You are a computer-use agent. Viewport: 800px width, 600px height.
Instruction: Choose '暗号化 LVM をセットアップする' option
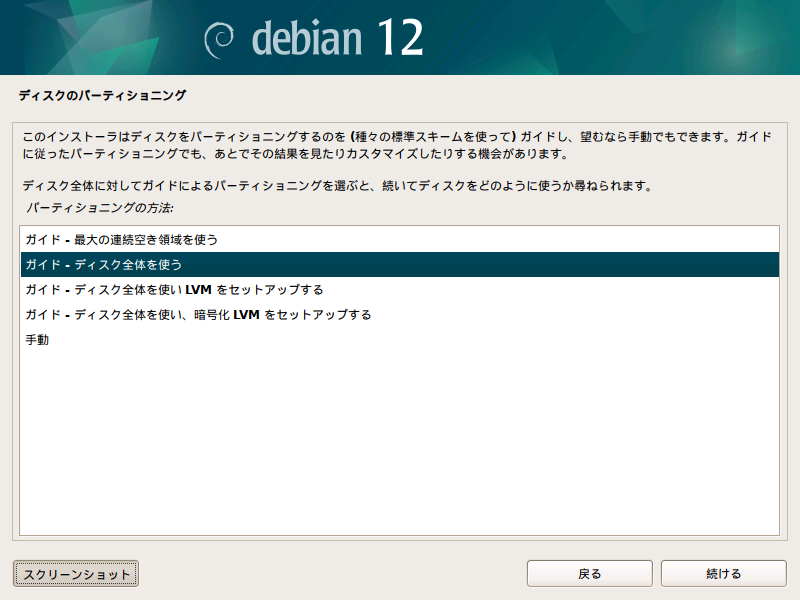pos(399,314)
